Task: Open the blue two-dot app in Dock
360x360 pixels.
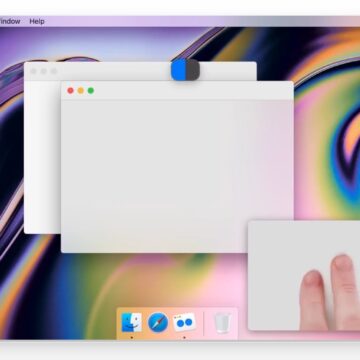Action: click(184, 323)
